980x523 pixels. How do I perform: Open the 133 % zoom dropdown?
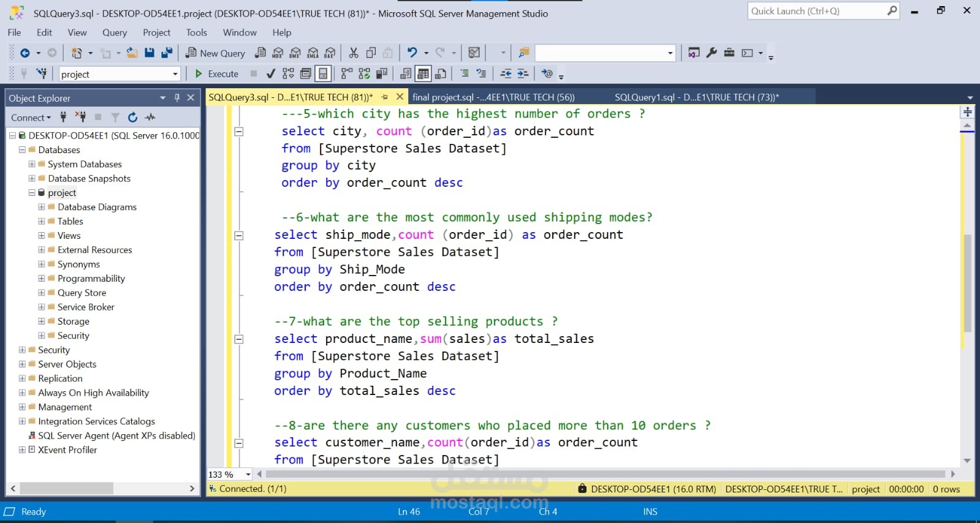pyautogui.click(x=248, y=475)
